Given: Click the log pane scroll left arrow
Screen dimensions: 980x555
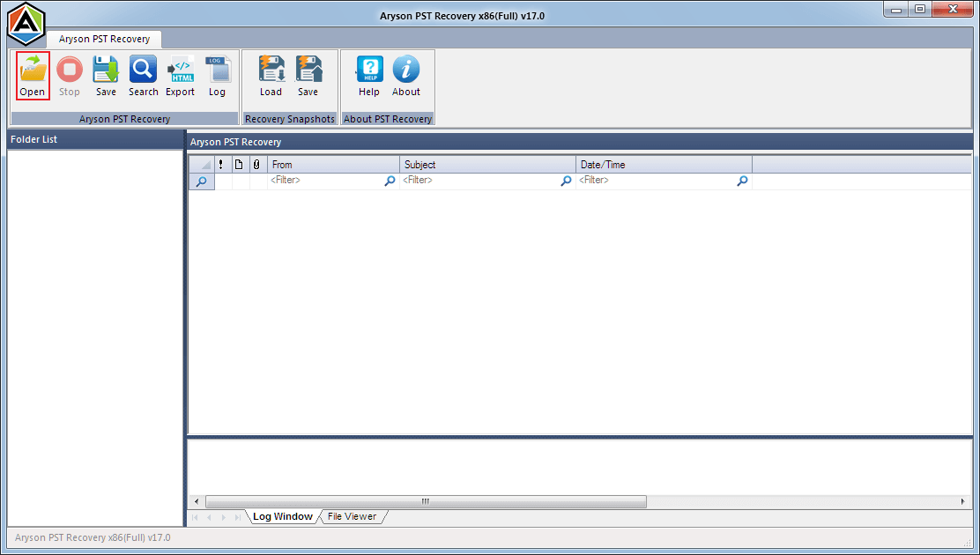Looking at the screenshot, I should [197, 501].
